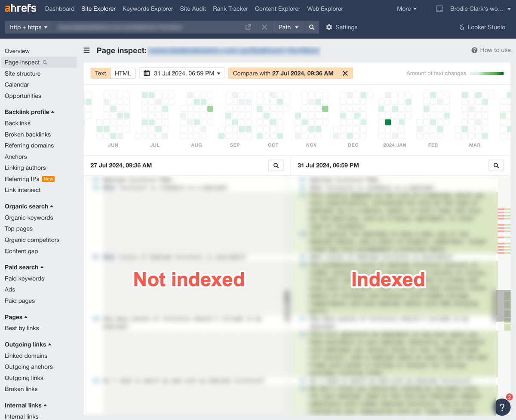Click the blurred URL input field
This screenshot has width=516, height=420.
(148, 27)
